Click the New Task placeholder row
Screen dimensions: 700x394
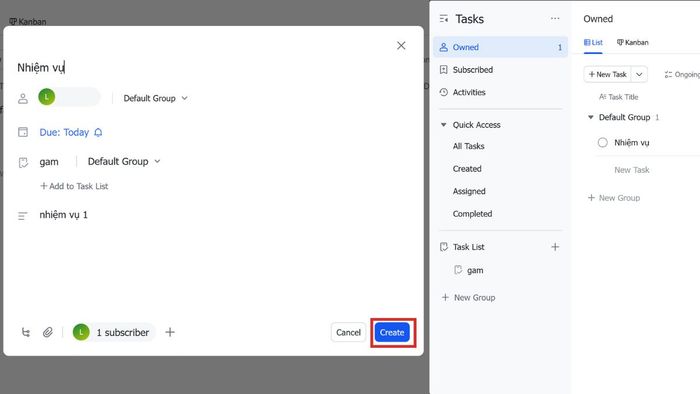(632, 170)
